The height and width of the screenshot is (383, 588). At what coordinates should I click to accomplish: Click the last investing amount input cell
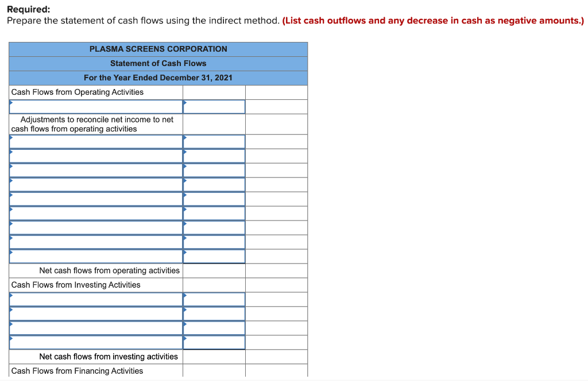pyautogui.click(x=214, y=342)
